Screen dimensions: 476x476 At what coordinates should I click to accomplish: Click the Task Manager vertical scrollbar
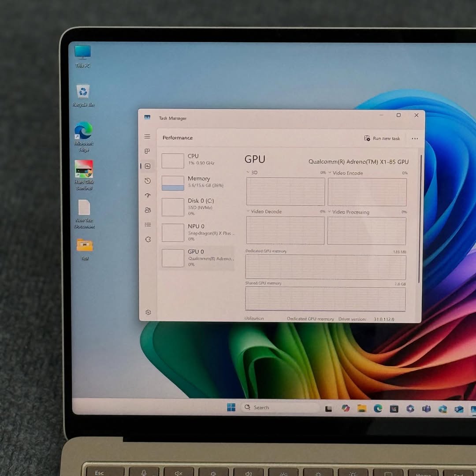click(420, 212)
